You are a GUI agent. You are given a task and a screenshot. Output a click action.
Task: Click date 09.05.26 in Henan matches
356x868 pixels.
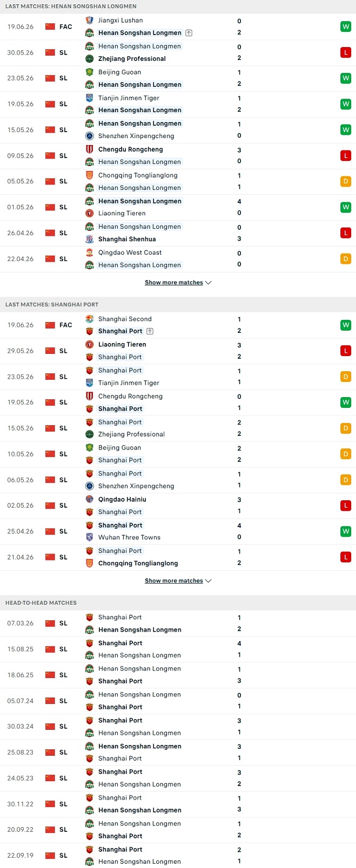(x=21, y=156)
